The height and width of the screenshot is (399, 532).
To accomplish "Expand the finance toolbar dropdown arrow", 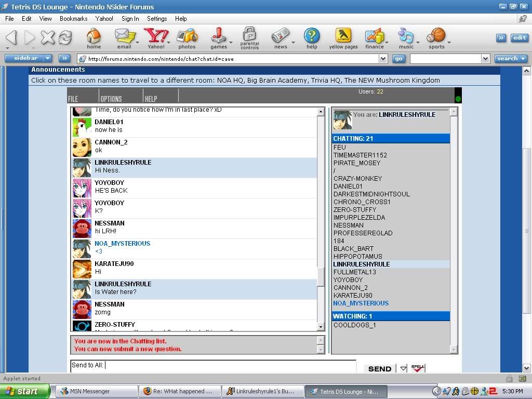I will coord(387,43).
